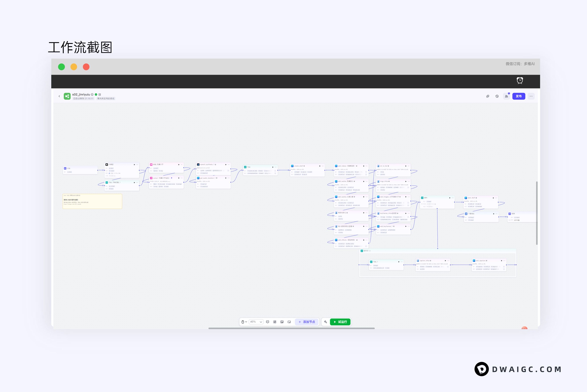Go back using the left chevron
This screenshot has height=392, width=587.
tap(59, 96)
